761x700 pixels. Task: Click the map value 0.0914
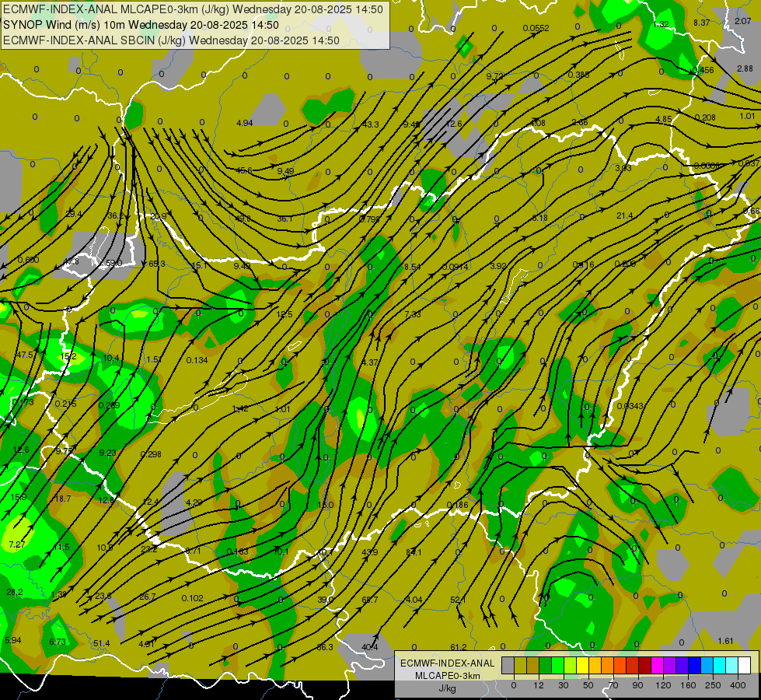point(456,267)
